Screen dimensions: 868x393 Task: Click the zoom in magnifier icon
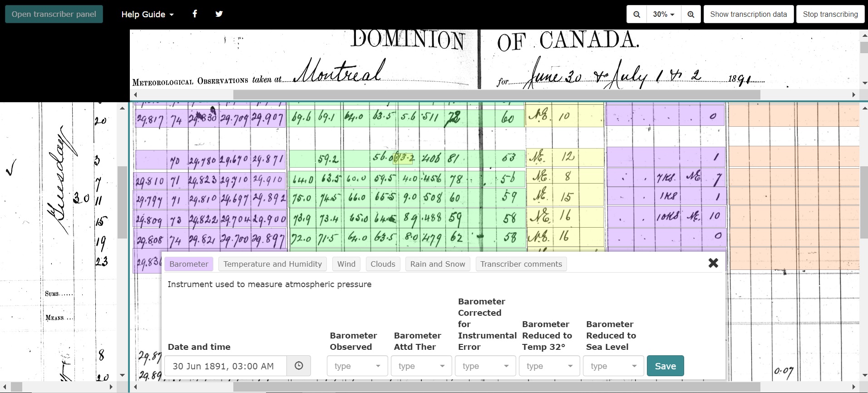(690, 14)
